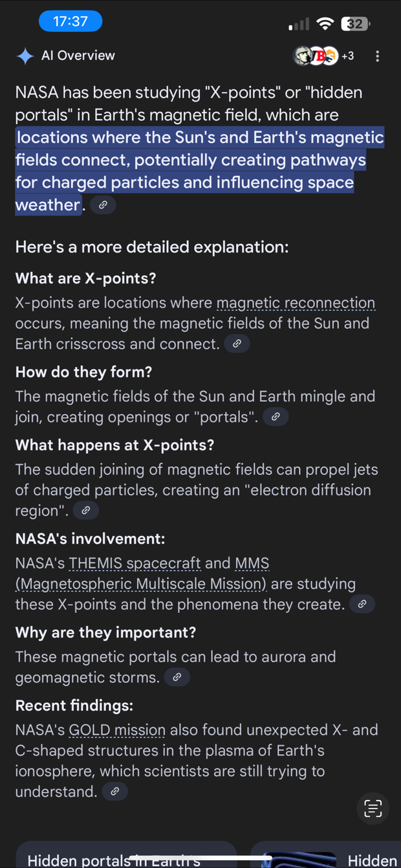The height and width of the screenshot is (868, 401).
Task: Open the three-dot overflow menu
Action: pos(378,56)
